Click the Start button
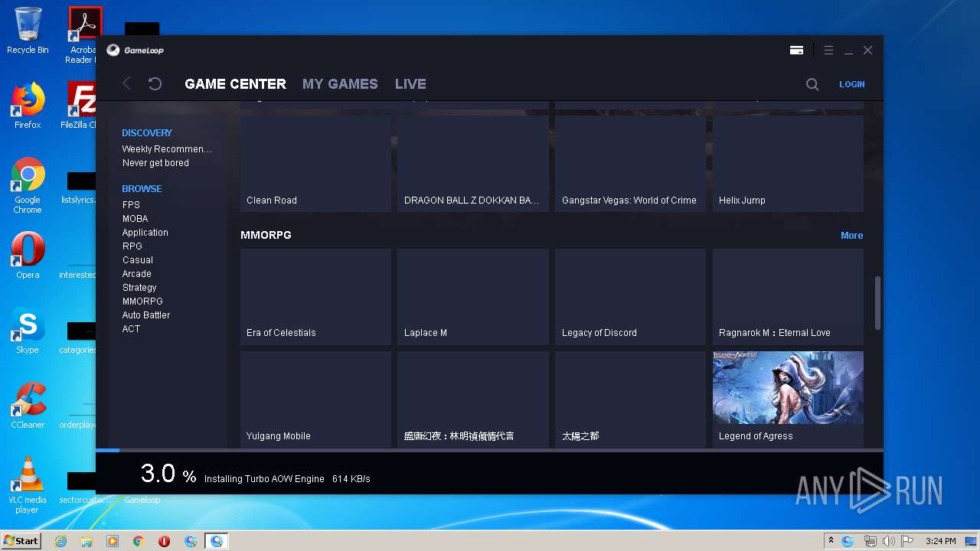 point(21,541)
